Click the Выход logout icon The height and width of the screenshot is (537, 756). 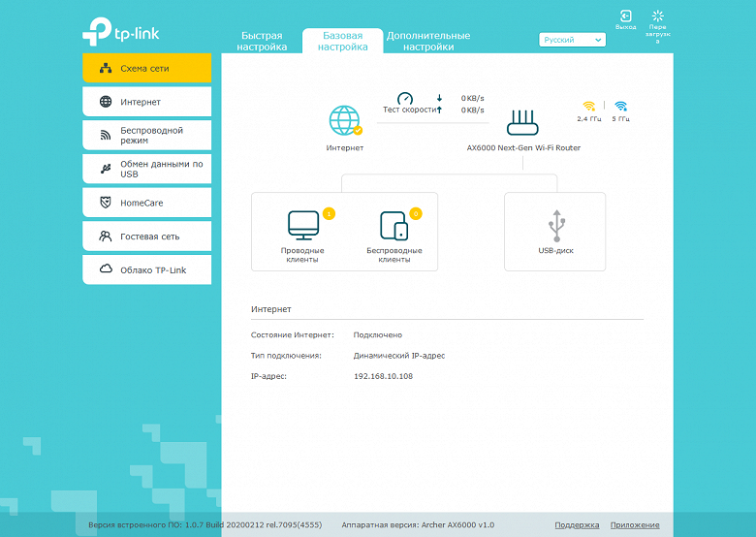click(626, 16)
